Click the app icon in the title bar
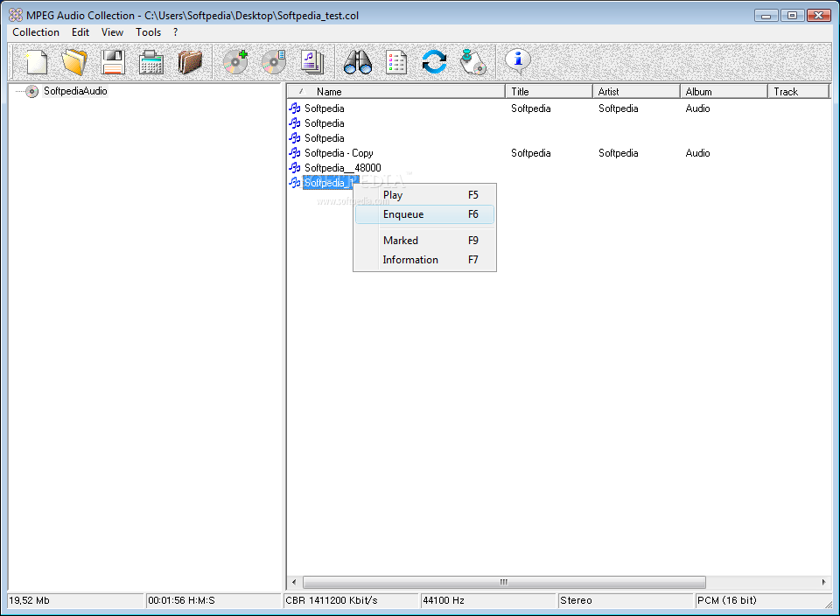 coord(16,16)
